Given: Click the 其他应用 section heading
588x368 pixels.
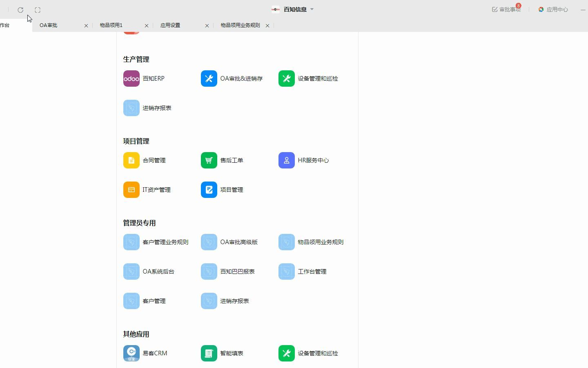Looking at the screenshot, I should click(x=136, y=334).
